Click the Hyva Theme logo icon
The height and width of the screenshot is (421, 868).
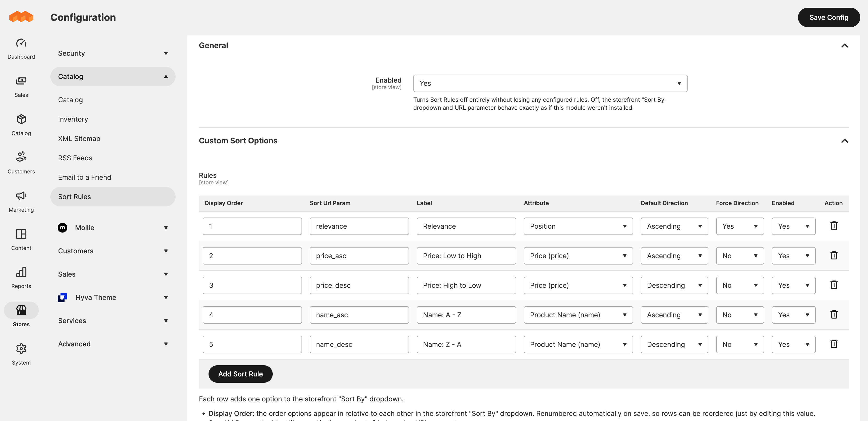(62, 297)
